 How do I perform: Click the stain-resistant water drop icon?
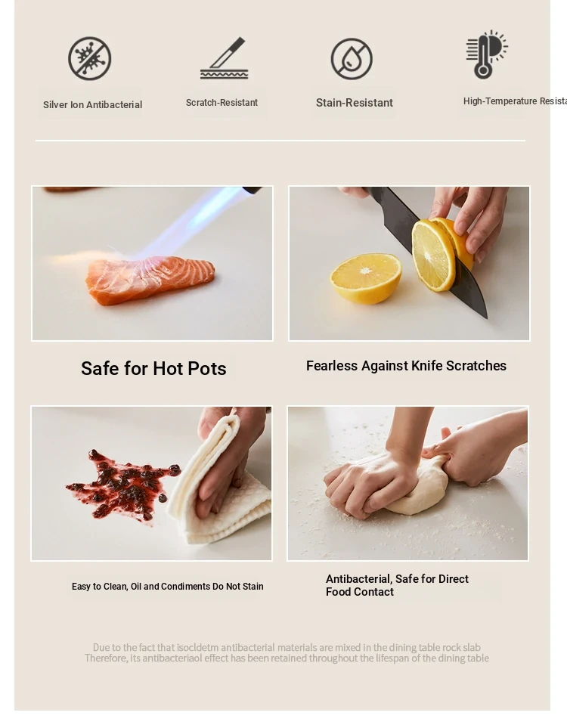pos(352,59)
